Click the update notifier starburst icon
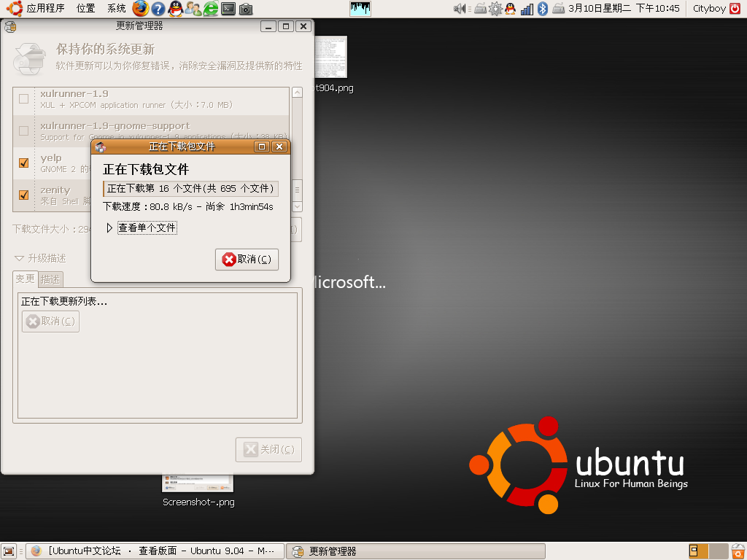747x560 pixels. (x=495, y=9)
